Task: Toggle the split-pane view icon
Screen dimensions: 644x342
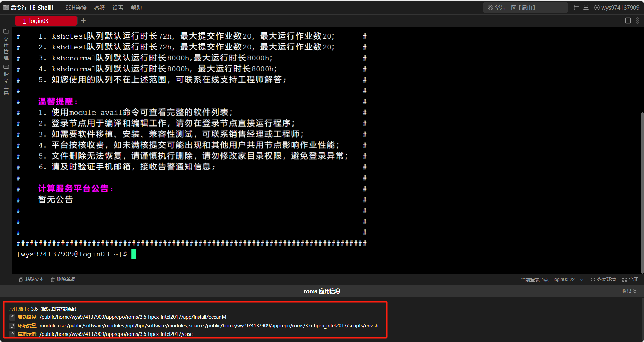Action: [x=628, y=20]
